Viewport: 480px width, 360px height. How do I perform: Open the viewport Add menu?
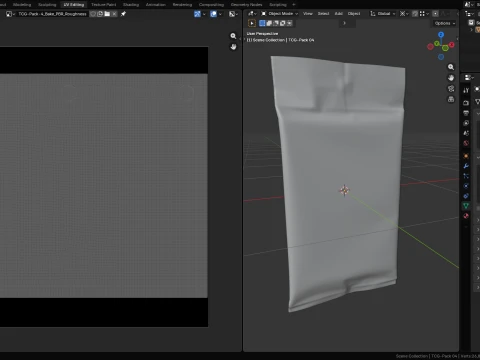pyautogui.click(x=339, y=14)
